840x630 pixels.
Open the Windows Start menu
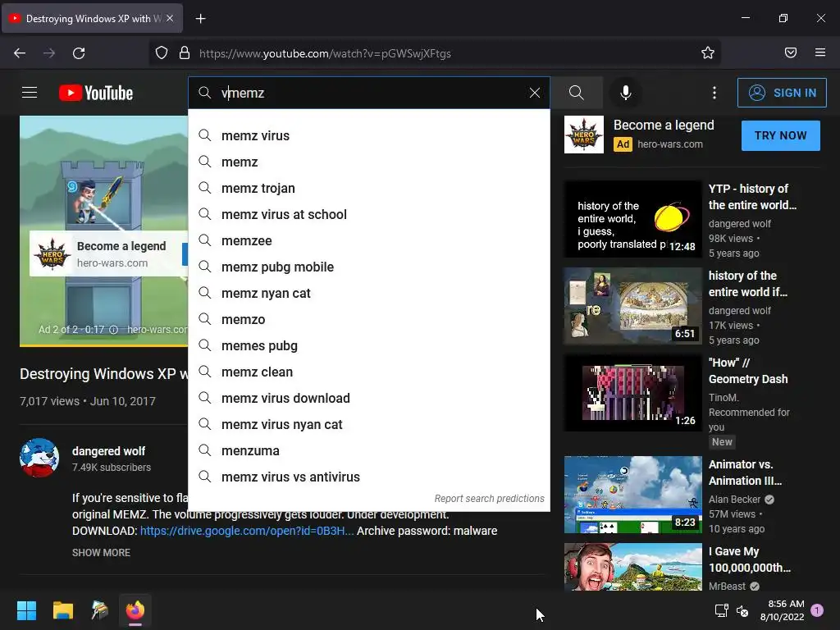pyautogui.click(x=26, y=610)
